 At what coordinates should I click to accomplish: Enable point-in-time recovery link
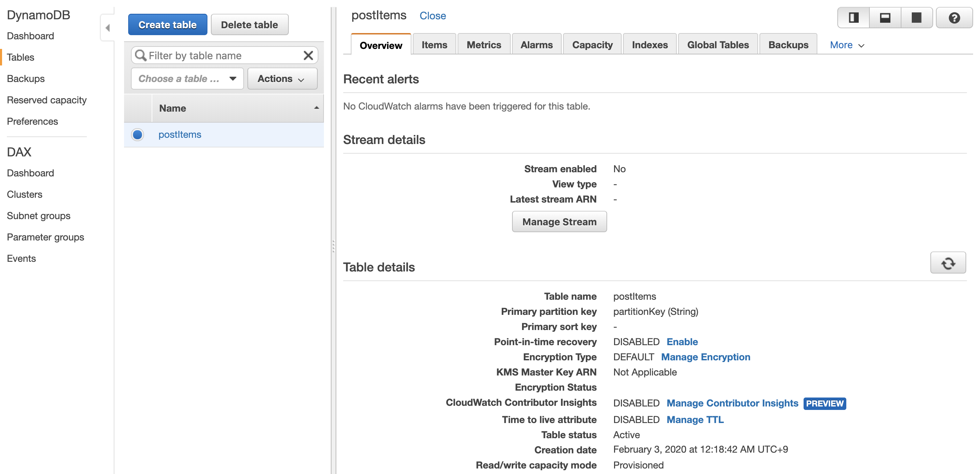[682, 342]
